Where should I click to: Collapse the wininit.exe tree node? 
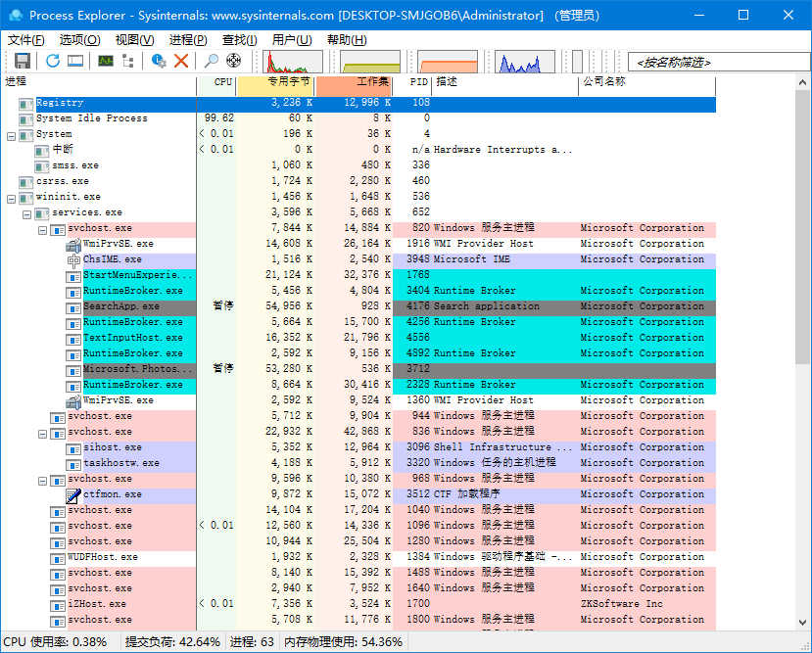point(11,197)
